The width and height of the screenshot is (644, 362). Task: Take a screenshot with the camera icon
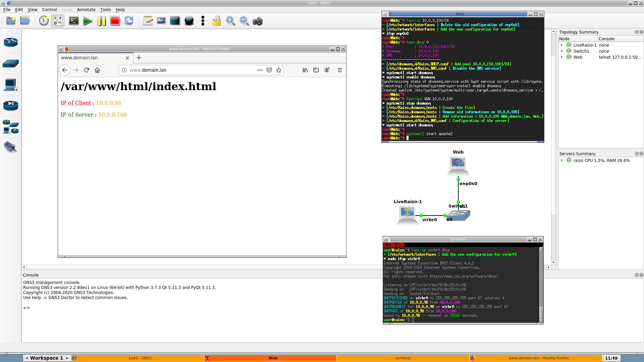pos(258,21)
